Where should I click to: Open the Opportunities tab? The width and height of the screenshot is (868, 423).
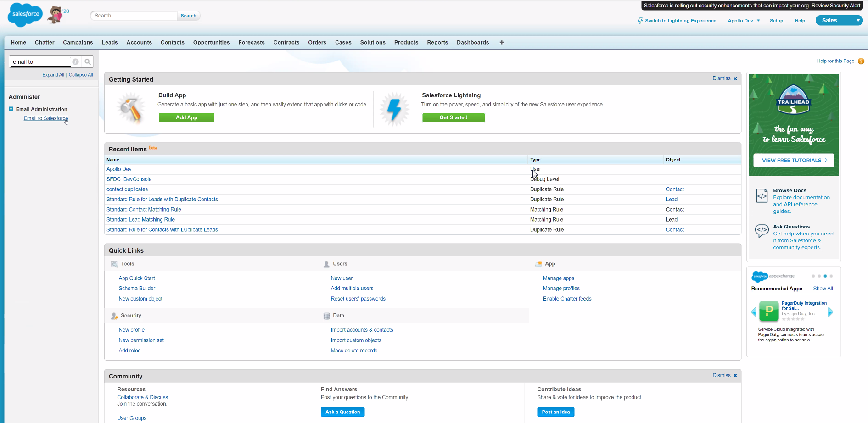click(211, 42)
